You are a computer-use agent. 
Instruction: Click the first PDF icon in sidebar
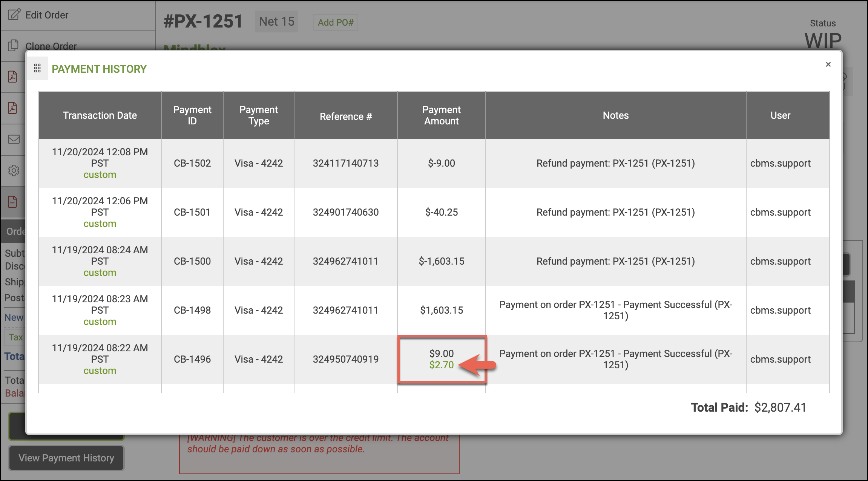tap(13, 77)
